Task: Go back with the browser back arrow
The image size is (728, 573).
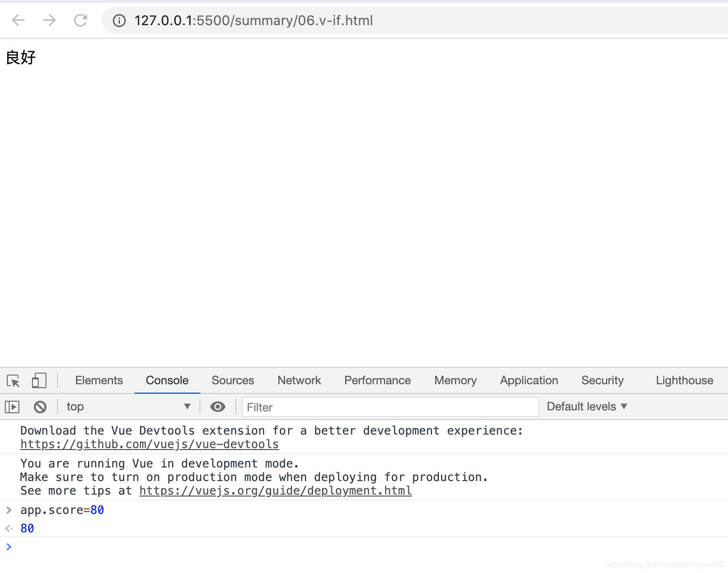Action: click(x=18, y=20)
